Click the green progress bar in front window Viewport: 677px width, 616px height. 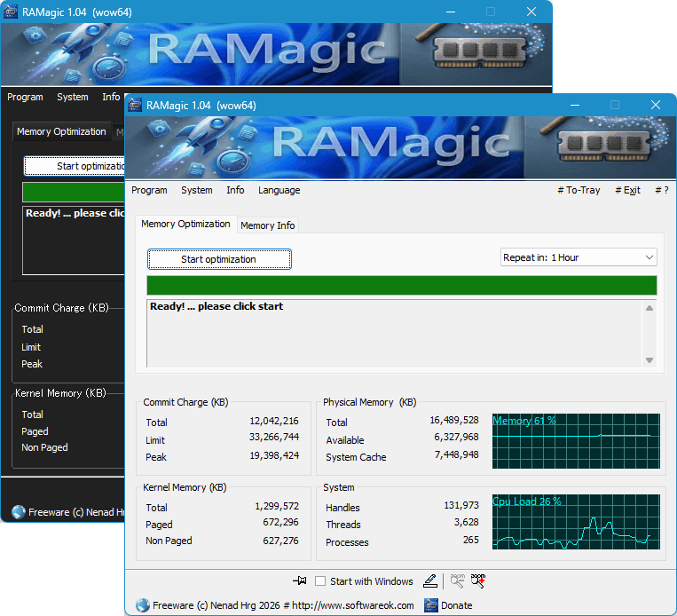click(x=402, y=286)
